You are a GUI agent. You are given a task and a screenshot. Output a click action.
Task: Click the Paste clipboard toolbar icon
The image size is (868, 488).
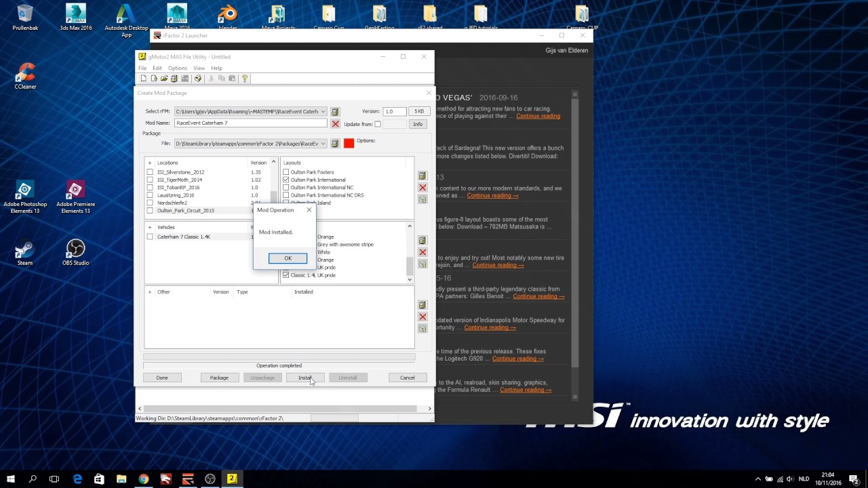231,79
